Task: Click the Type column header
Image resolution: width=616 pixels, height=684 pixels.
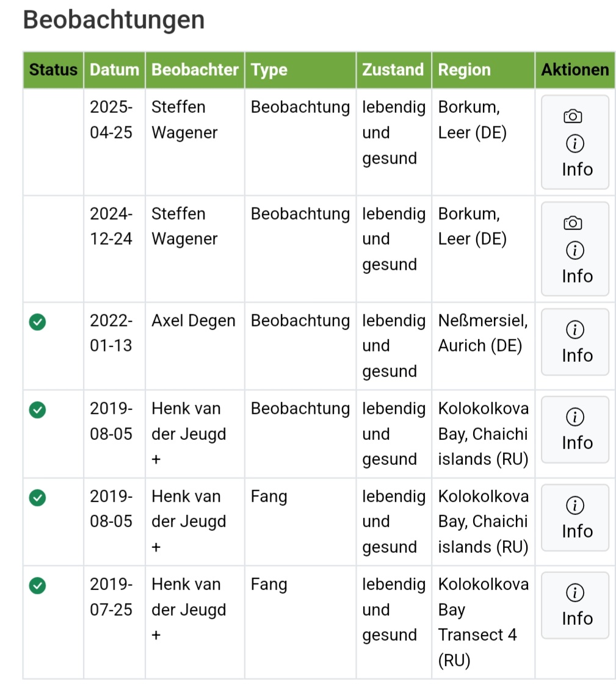Action: pyautogui.click(x=269, y=70)
